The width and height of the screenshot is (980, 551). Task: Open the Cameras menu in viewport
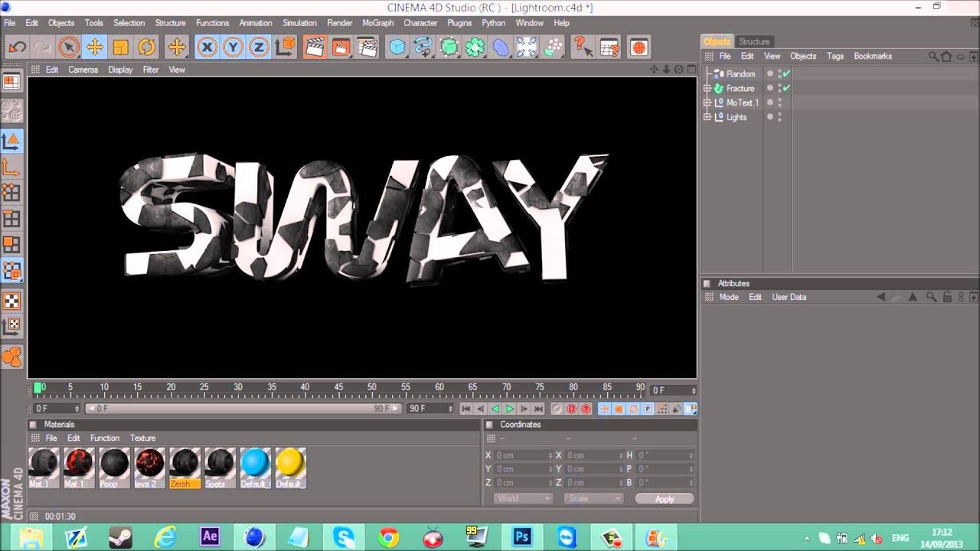click(x=83, y=70)
